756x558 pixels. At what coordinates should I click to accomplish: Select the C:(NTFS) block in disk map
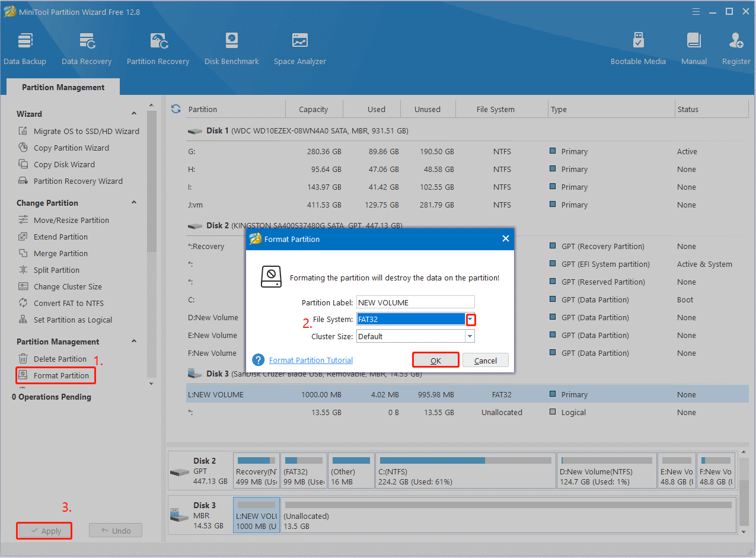pos(465,471)
